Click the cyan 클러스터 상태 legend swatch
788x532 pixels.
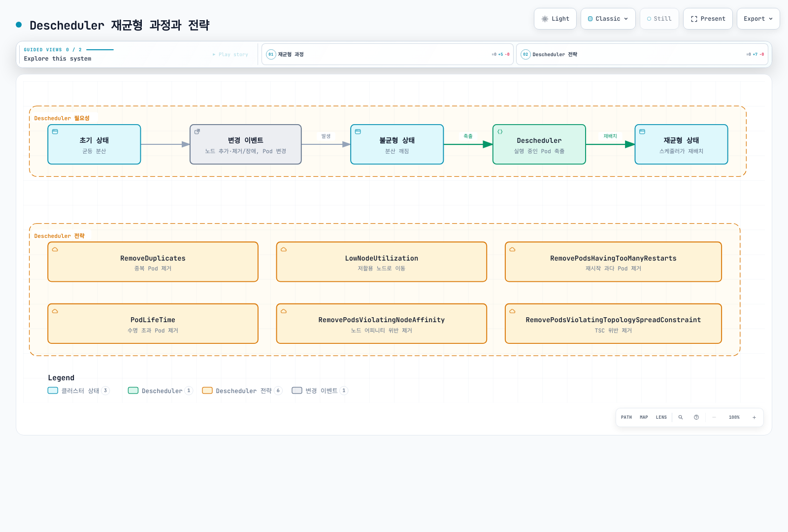click(x=53, y=391)
